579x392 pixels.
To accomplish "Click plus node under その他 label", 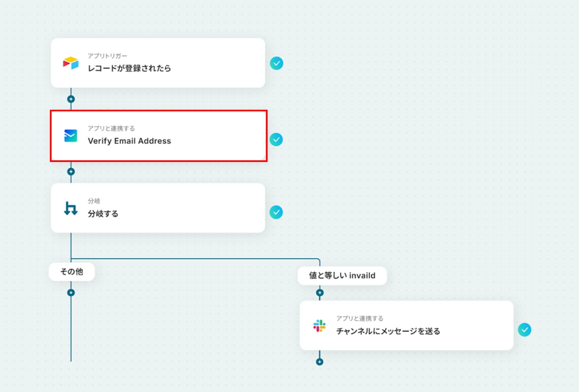I will tap(71, 293).
